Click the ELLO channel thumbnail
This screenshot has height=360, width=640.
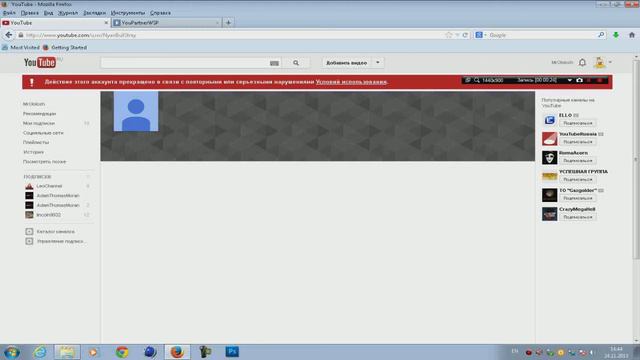549,120
